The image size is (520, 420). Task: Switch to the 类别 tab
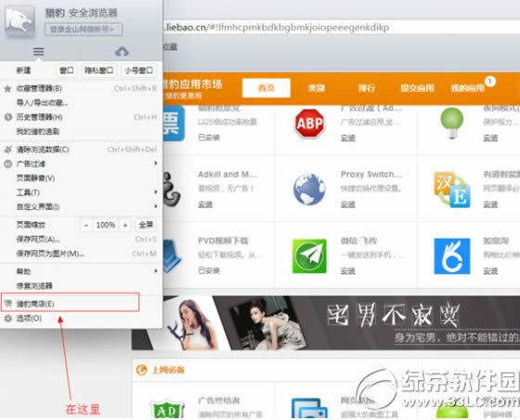coord(317,88)
